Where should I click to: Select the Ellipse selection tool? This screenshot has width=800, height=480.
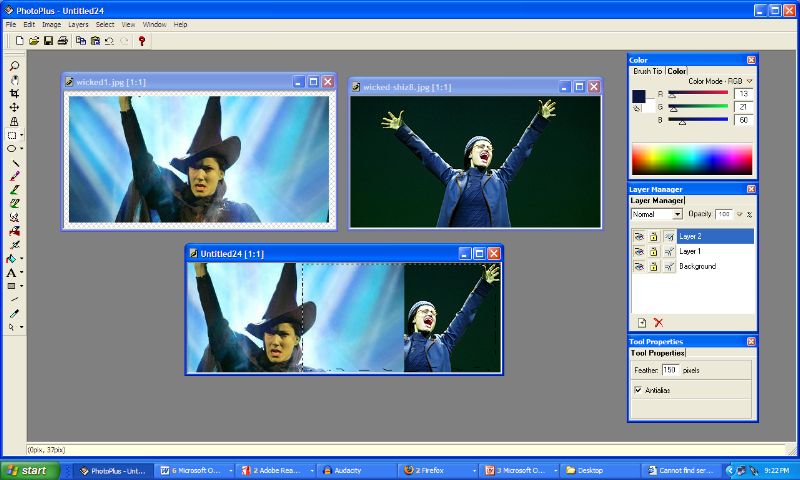12,148
